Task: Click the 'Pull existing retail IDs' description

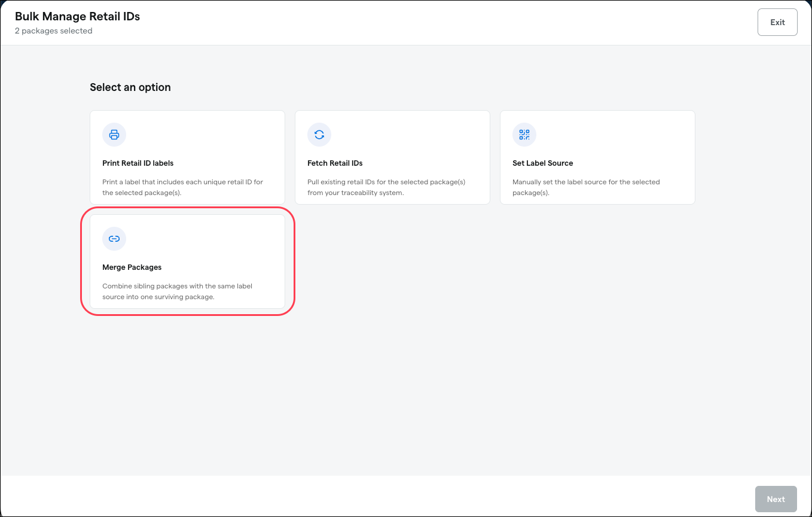Action: pos(386,187)
